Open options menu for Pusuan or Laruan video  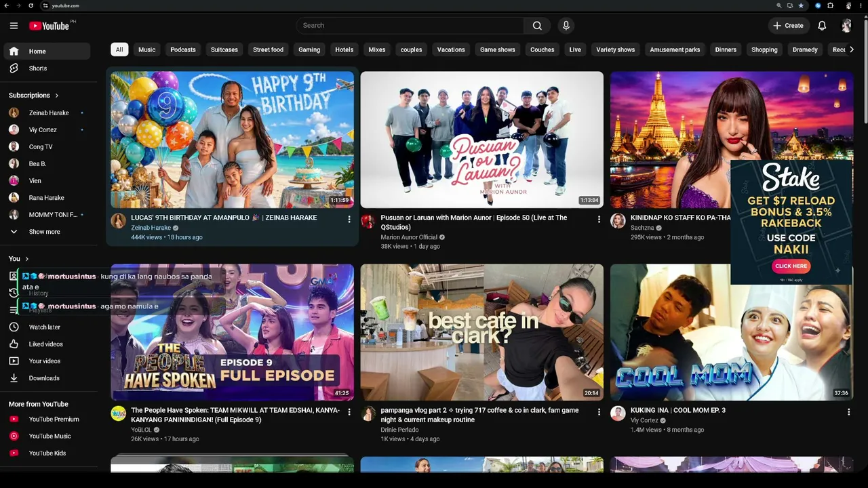(599, 220)
